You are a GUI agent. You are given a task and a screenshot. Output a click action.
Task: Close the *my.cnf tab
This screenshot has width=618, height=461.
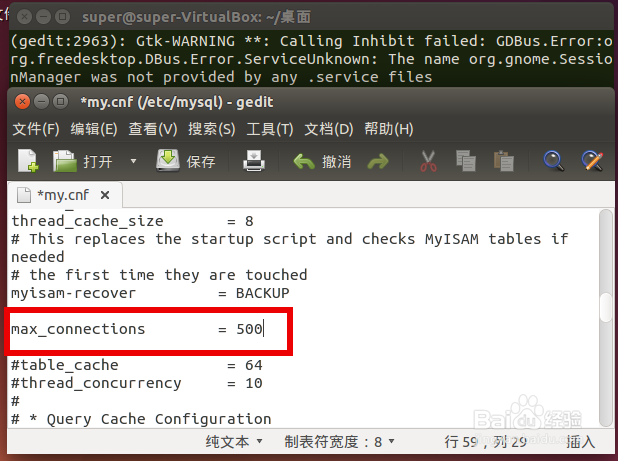coord(105,195)
